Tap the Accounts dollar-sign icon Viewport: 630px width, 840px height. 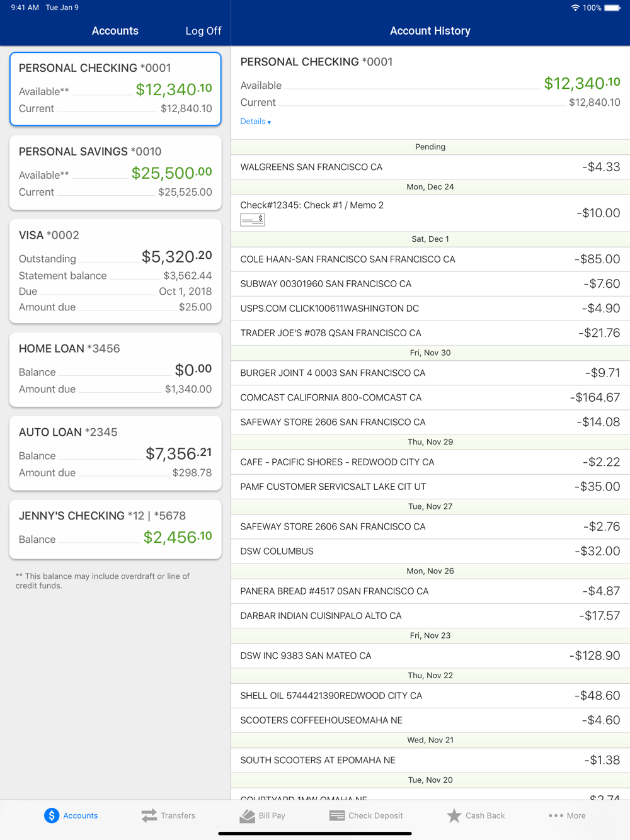52,815
